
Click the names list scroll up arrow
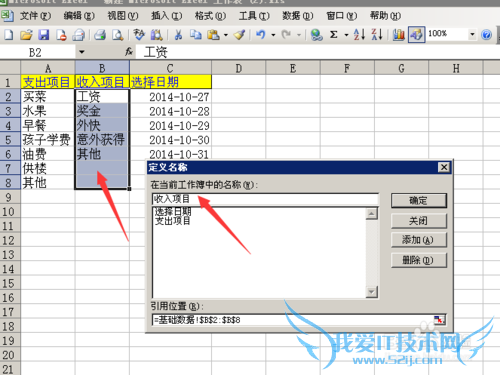[371, 213]
